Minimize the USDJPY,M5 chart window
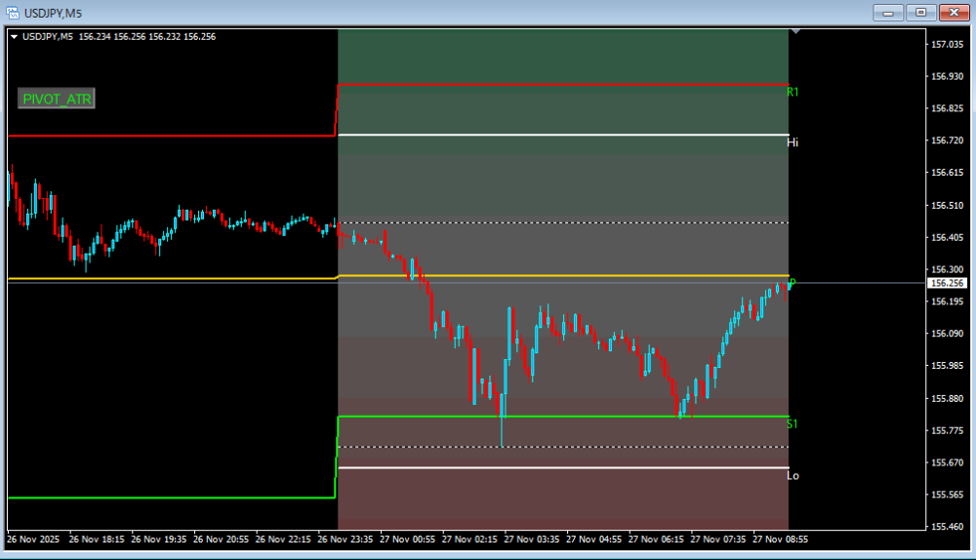 887,12
